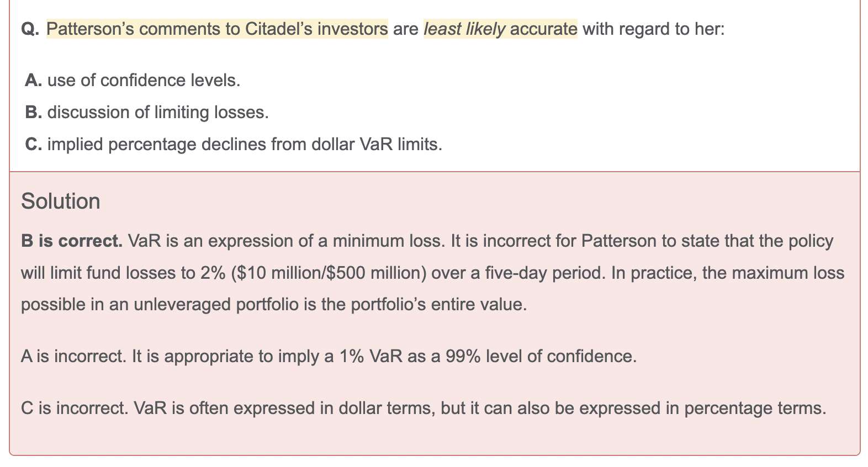Click the "use of confidence levels" answer text
Viewport: 868px width, 467px height.
[x=144, y=81]
